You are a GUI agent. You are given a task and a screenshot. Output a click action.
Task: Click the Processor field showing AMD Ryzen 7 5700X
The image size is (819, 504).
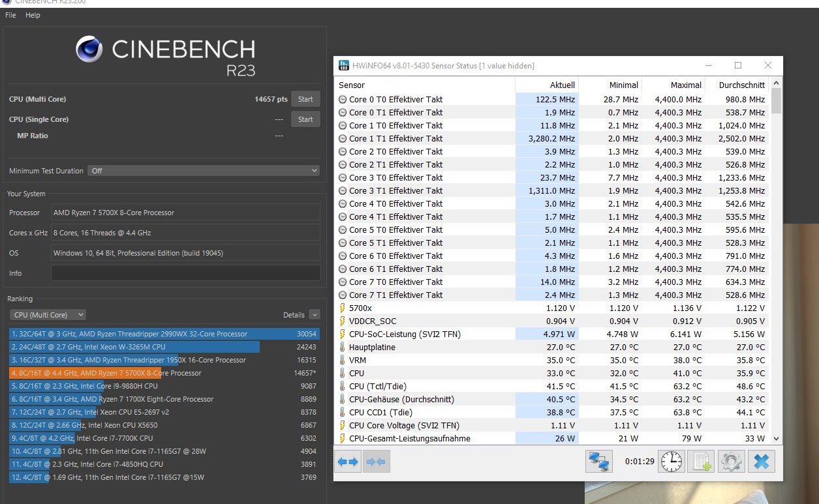[x=185, y=213]
